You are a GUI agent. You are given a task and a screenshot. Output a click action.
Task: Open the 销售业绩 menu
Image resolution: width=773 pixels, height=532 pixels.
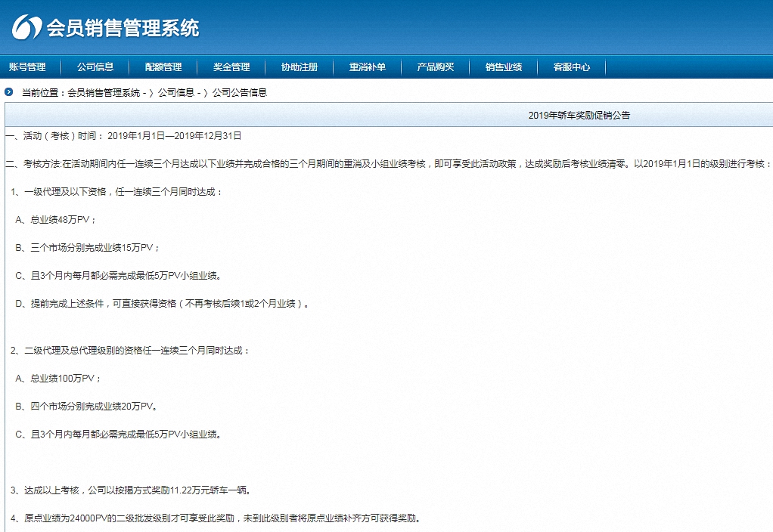click(x=504, y=67)
